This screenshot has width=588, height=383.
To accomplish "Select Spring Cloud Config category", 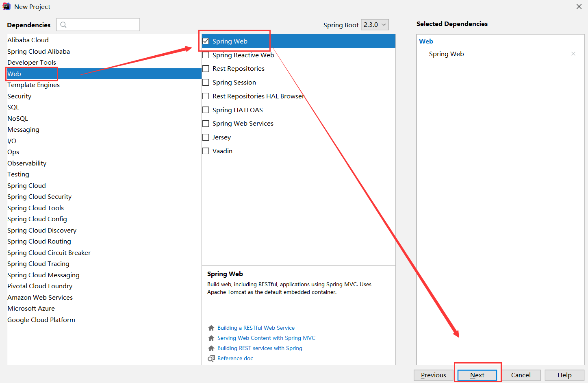I will click(x=104, y=219).
